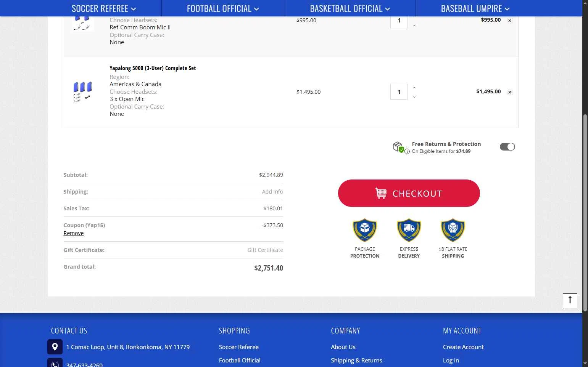Click the quantity field for Yapalong 5000 (3-User)
The image size is (588, 367).
pos(399,92)
